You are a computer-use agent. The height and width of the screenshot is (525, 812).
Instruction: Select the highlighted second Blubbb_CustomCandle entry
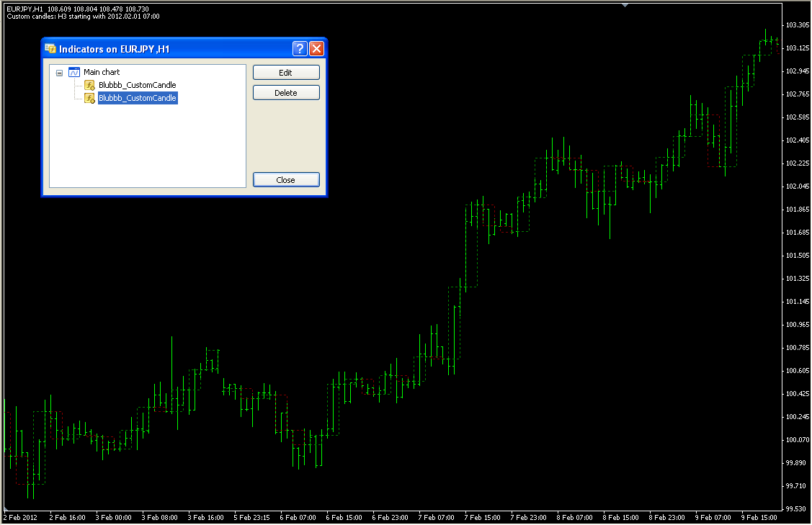[137, 99]
